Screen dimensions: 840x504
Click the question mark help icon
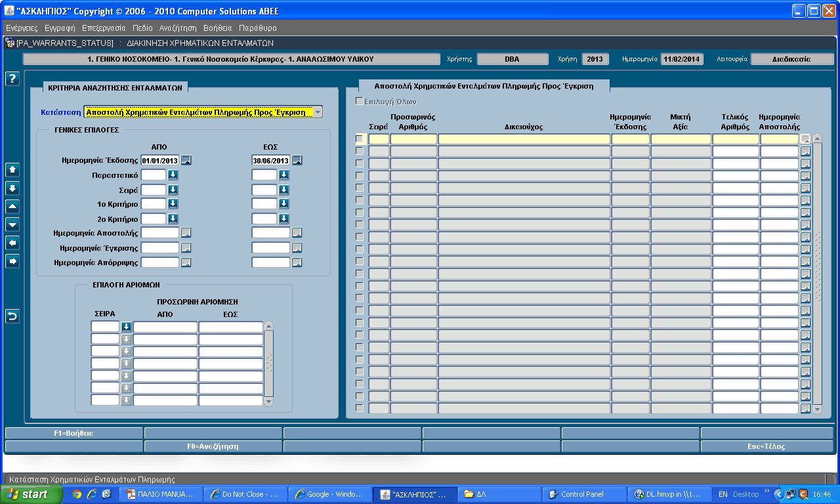12,79
